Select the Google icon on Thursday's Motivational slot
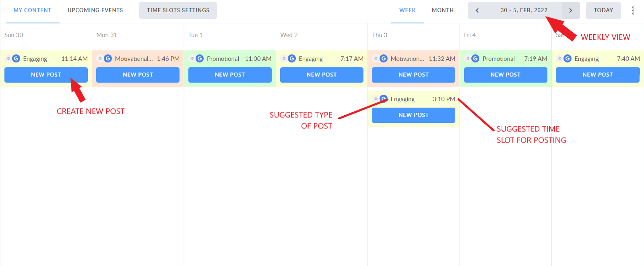The height and width of the screenshot is (266, 644). (383, 58)
